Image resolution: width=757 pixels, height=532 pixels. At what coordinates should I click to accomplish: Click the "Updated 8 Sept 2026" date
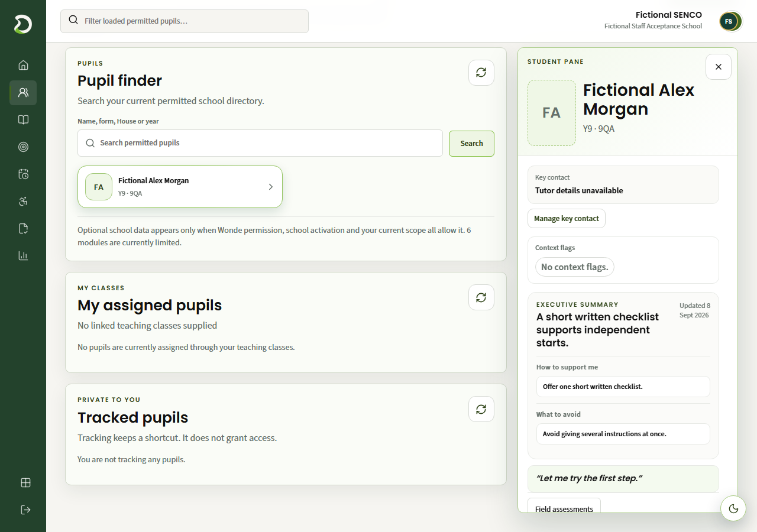(694, 310)
